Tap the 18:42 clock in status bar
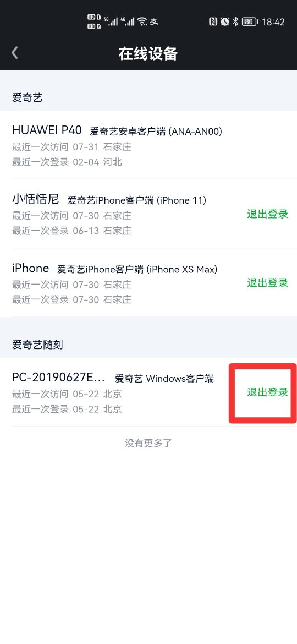This screenshot has width=297, height=644. [273, 22]
